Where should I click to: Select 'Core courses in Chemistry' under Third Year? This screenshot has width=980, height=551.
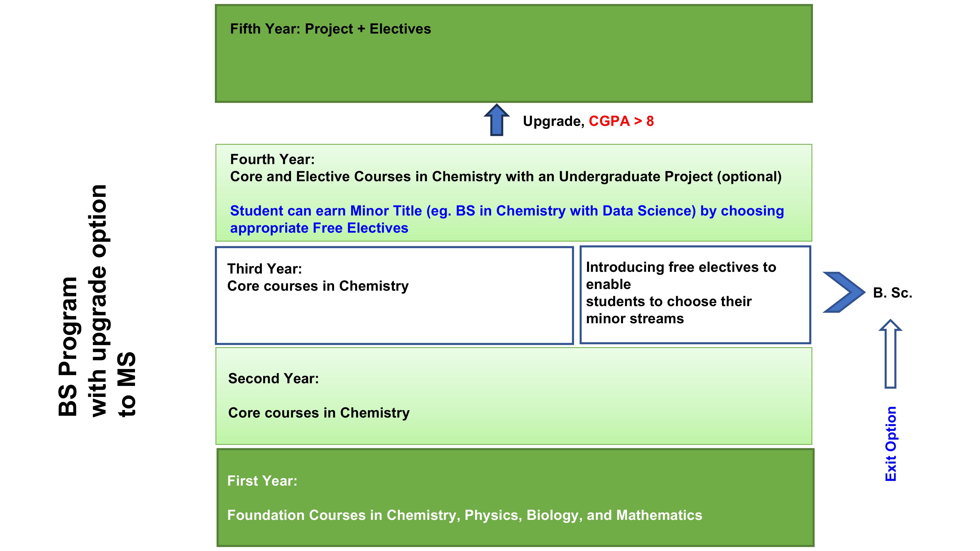click(318, 286)
